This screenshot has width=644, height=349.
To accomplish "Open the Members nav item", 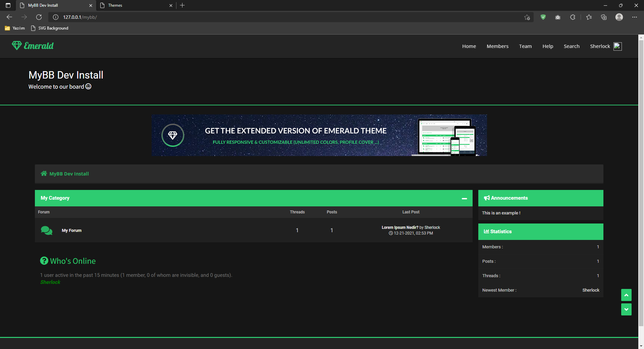I will (497, 46).
